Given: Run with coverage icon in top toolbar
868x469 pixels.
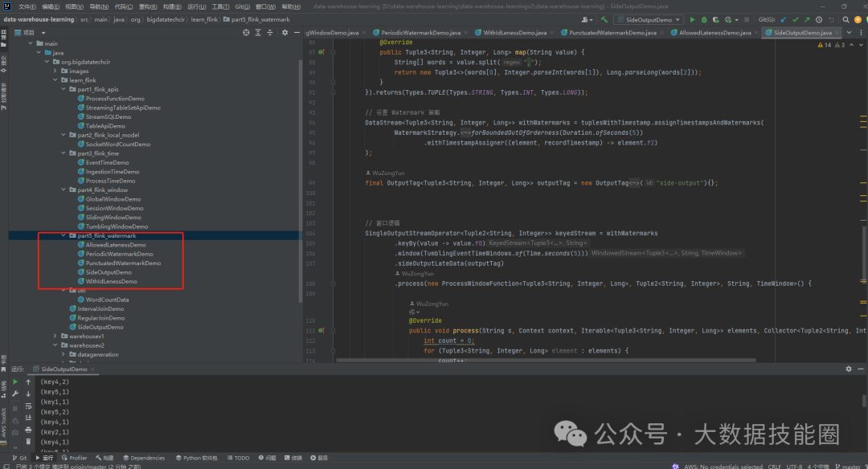Looking at the screenshot, I should coord(716,19).
